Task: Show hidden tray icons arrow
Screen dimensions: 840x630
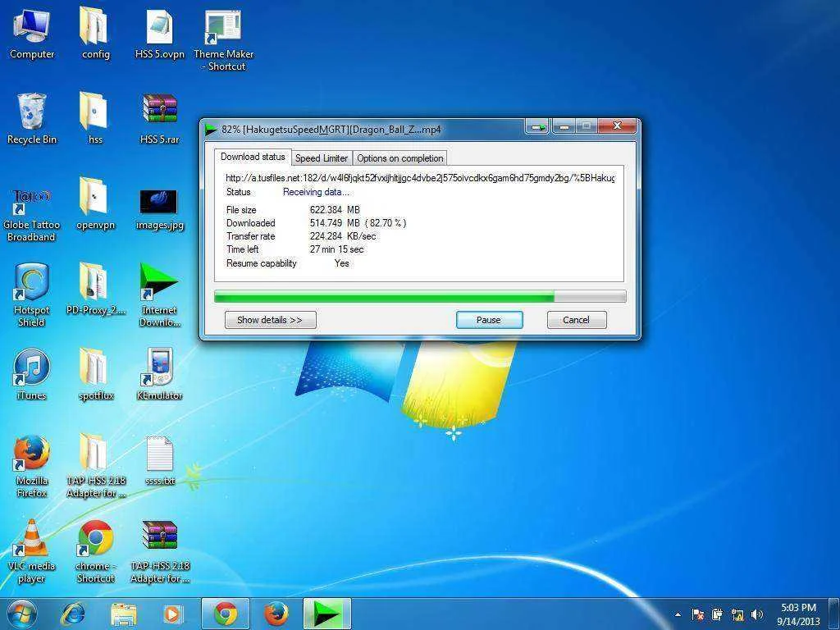Action: click(678, 614)
